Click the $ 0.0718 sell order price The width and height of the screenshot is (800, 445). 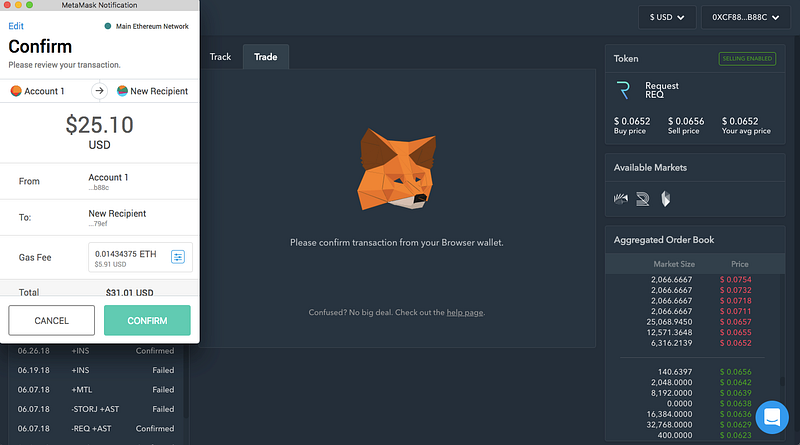[736, 301]
